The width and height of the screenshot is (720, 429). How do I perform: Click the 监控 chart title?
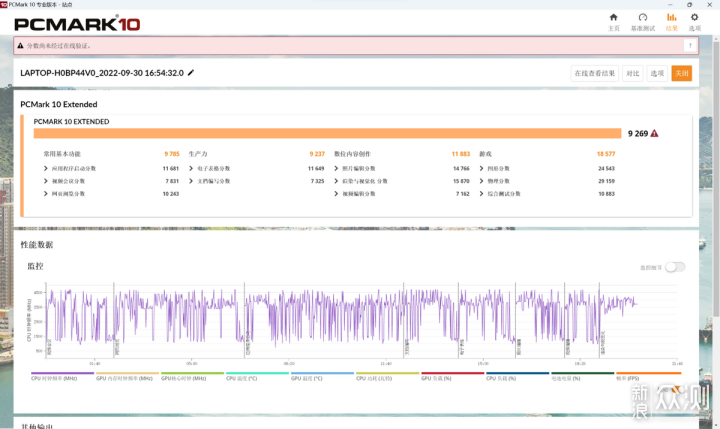pos(35,266)
